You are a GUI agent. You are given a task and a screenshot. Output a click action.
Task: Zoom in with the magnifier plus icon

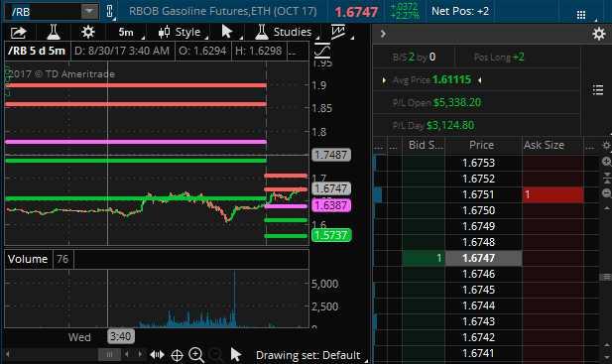tap(196, 355)
